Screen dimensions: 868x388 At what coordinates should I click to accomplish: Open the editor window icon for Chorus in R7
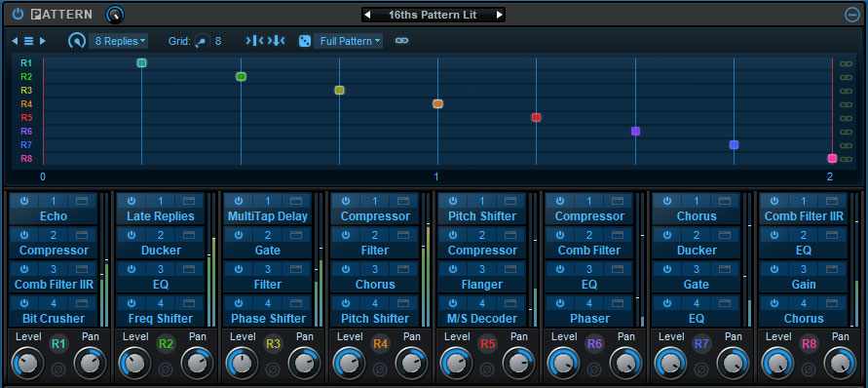pyautogui.click(x=725, y=201)
